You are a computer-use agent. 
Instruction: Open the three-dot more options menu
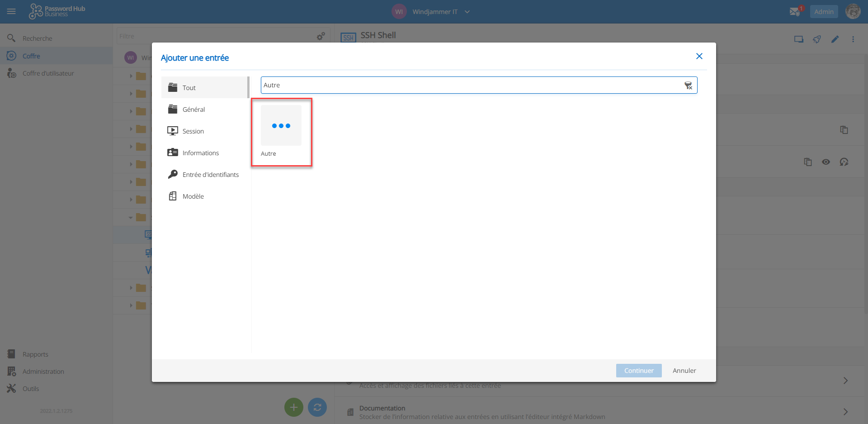pos(853,39)
